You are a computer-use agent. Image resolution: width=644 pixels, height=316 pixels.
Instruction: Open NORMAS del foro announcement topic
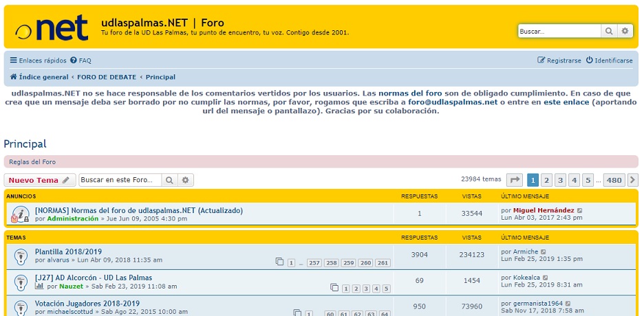coord(139,210)
